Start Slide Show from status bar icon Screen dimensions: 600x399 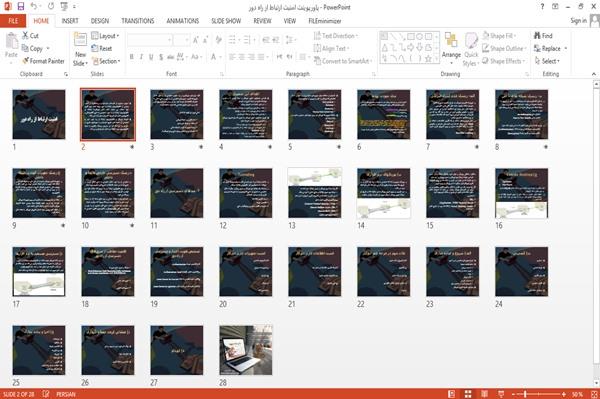click(x=501, y=394)
